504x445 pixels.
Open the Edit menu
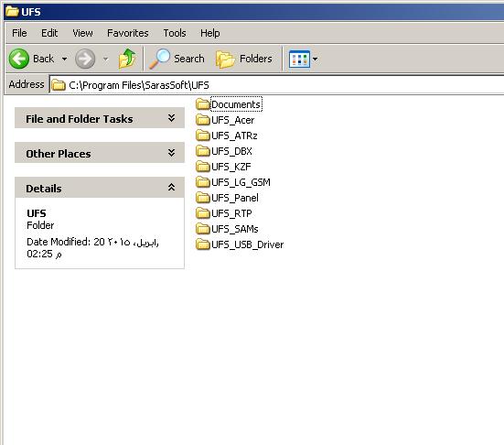[x=49, y=33]
